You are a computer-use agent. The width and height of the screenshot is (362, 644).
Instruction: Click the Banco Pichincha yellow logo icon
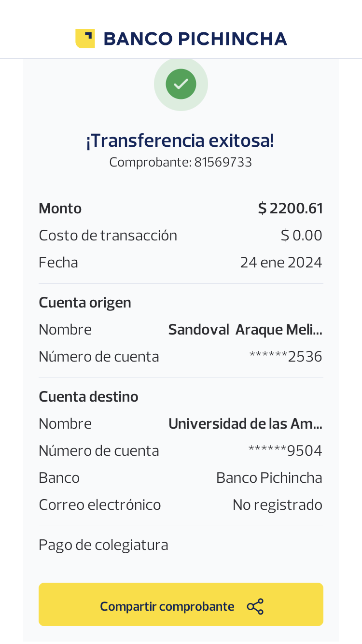coord(85,39)
